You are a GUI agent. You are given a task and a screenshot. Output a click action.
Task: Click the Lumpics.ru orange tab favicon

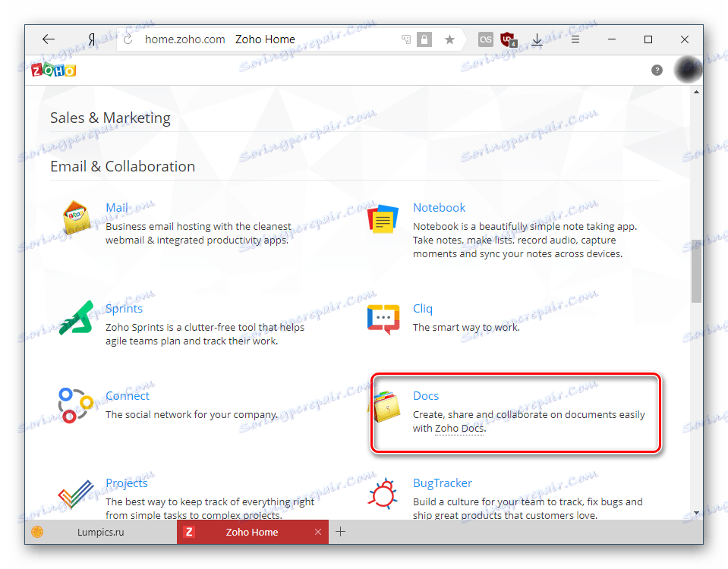37,532
